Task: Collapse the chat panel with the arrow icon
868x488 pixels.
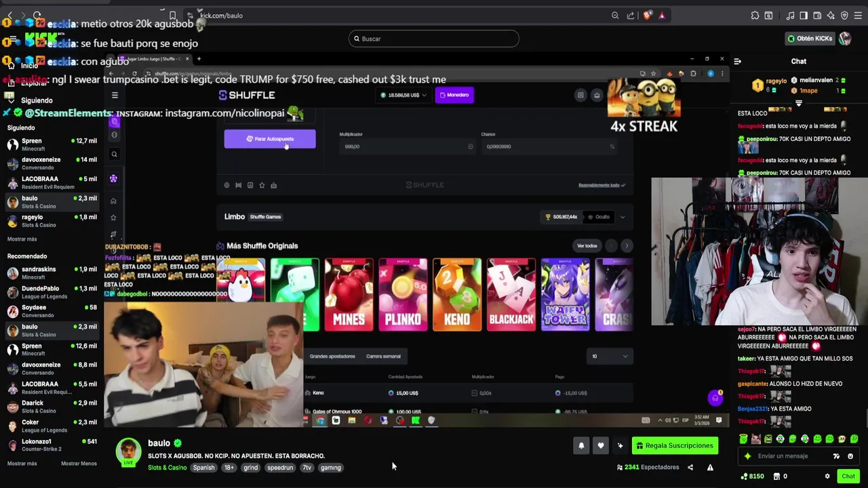Action: coord(737,61)
